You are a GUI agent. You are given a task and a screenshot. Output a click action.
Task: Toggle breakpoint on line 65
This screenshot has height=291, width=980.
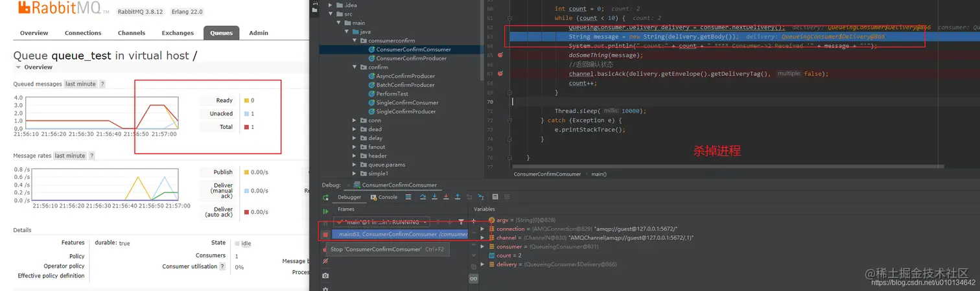[500, 55]
